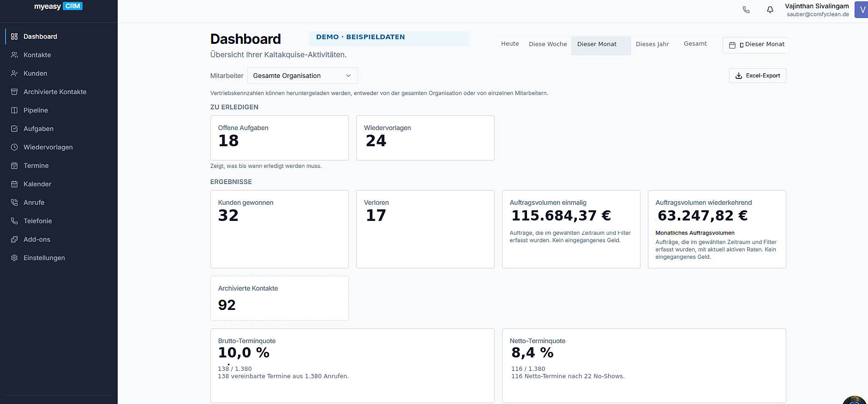The height and width of the screenshot is (404, 868).
Task: Click the Auftragsvolumen wiederkehrend card
Action: point(717,229)
